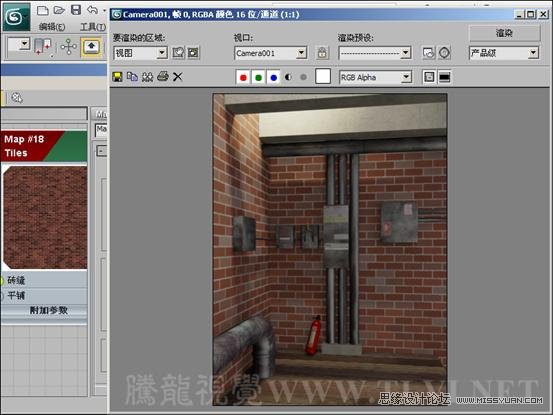Viewport: 553px width, 415px height.
Task: Click the Camera001 window title bar icon
Action: pos(116,14)
